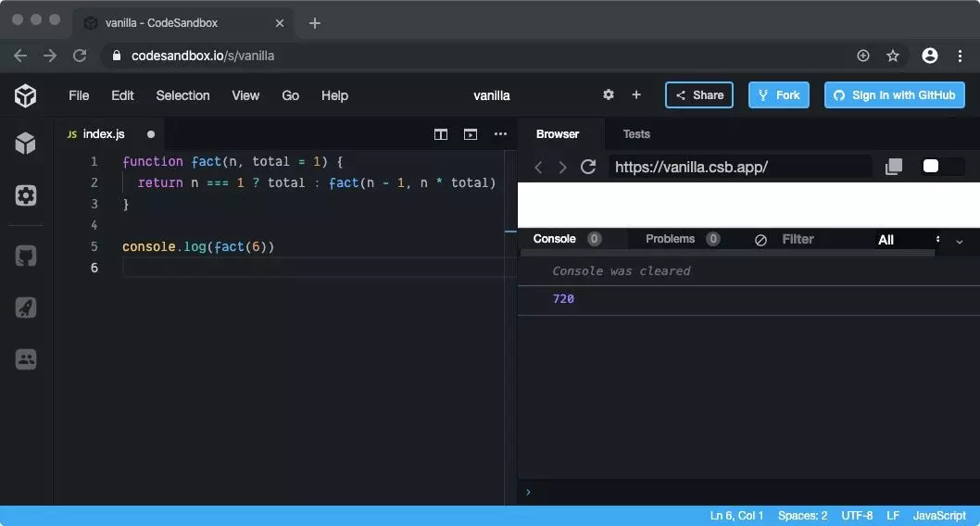The height and width of the screenshot is (526, 980).
Task: Switch to the Tests tab
Action: click(636, 133)
